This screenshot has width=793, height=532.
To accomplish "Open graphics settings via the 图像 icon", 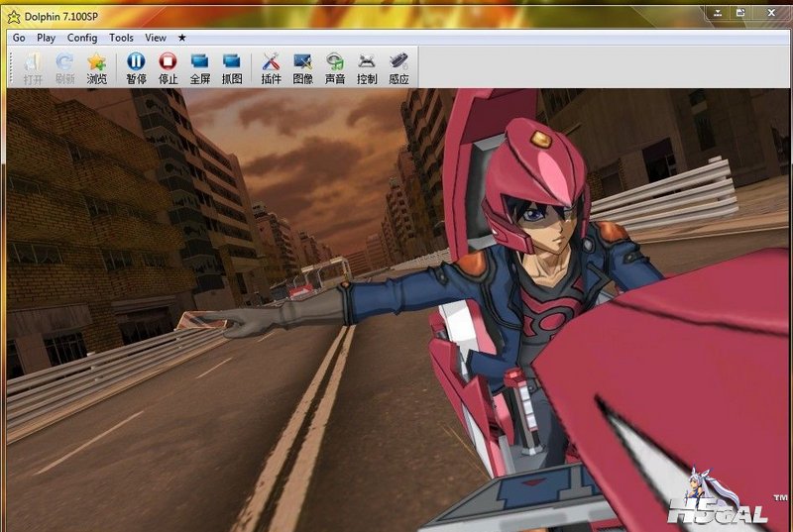I will click(303, 67).
